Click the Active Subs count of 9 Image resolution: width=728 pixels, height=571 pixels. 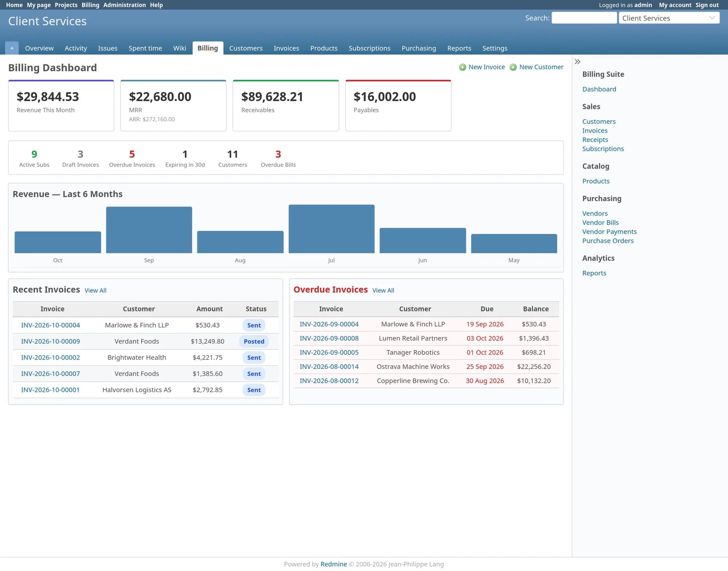(x=34, y=154)
